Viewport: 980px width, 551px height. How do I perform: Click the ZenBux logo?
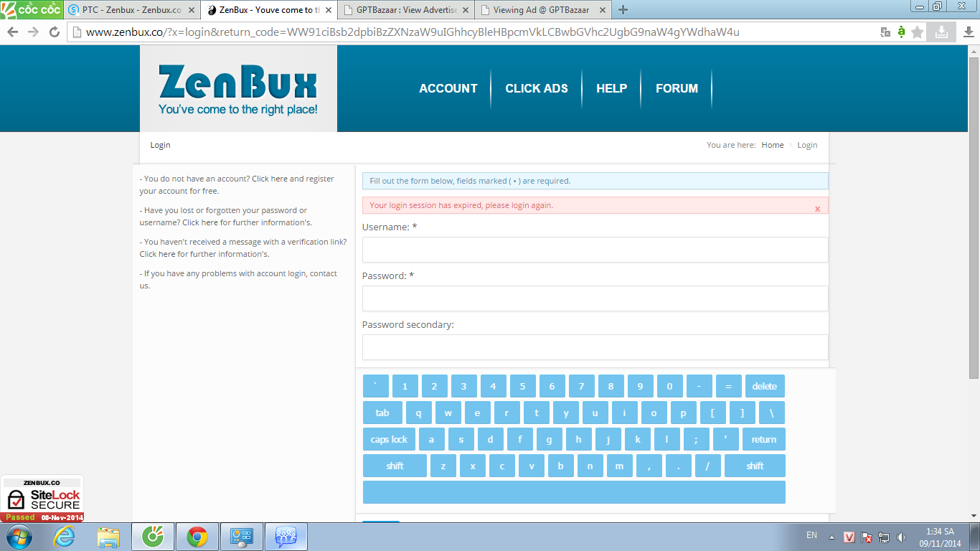pyautogui.click(x=237, y=89)
